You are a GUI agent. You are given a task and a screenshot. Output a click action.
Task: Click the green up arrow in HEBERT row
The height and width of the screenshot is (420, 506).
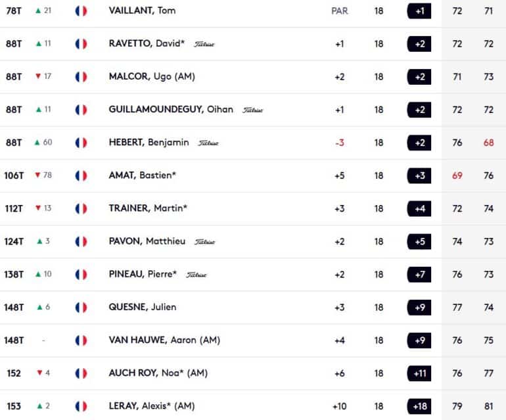pos(37,143)
